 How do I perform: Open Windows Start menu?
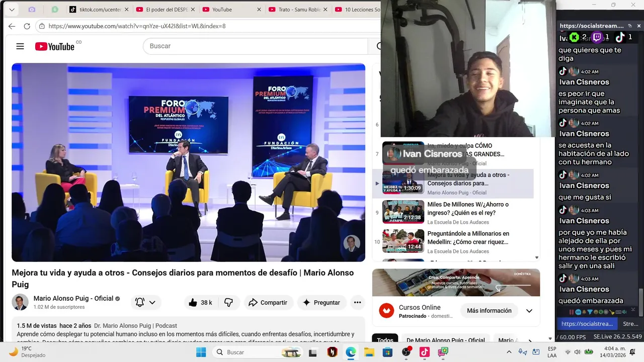[x=201, y=352]
